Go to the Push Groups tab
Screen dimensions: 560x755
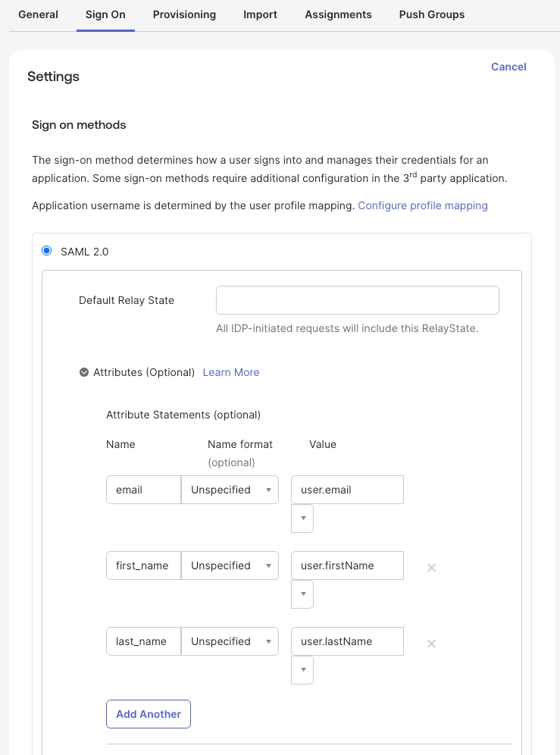(432, 14)
